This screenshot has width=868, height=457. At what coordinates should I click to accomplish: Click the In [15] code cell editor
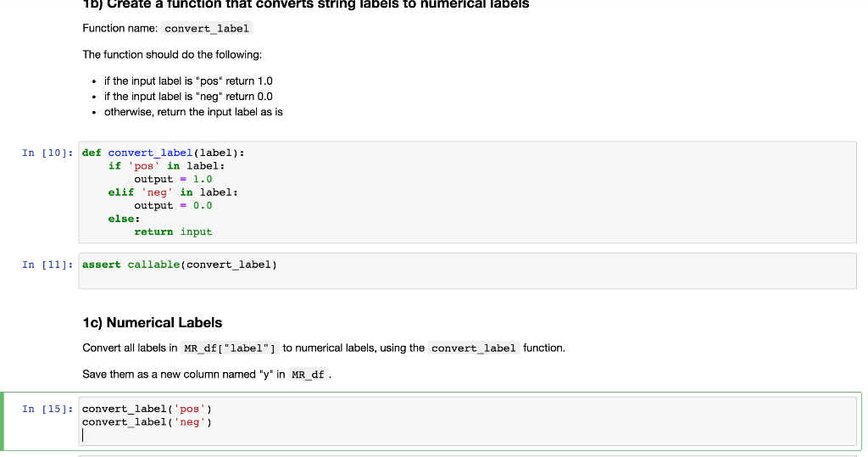(467, 421)
